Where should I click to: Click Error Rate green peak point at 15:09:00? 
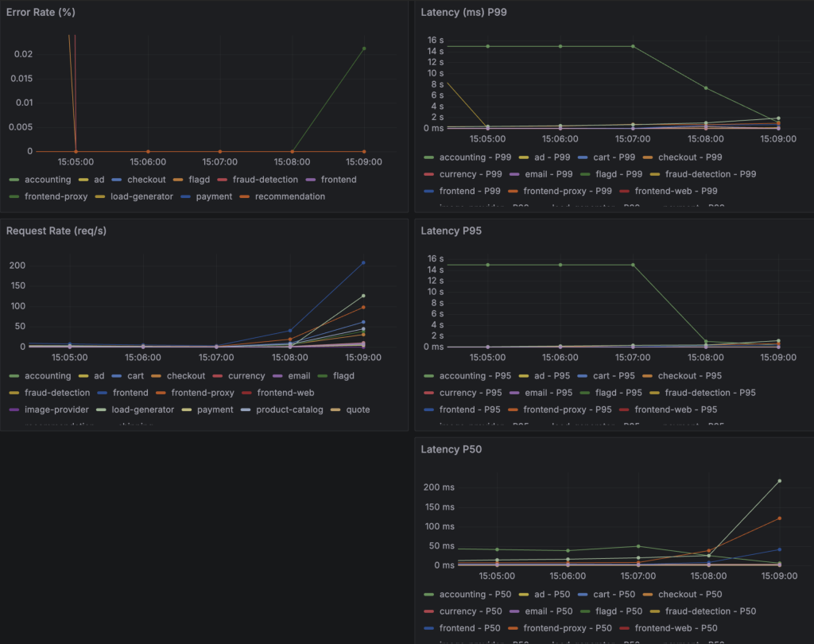(x=364, y=48)
